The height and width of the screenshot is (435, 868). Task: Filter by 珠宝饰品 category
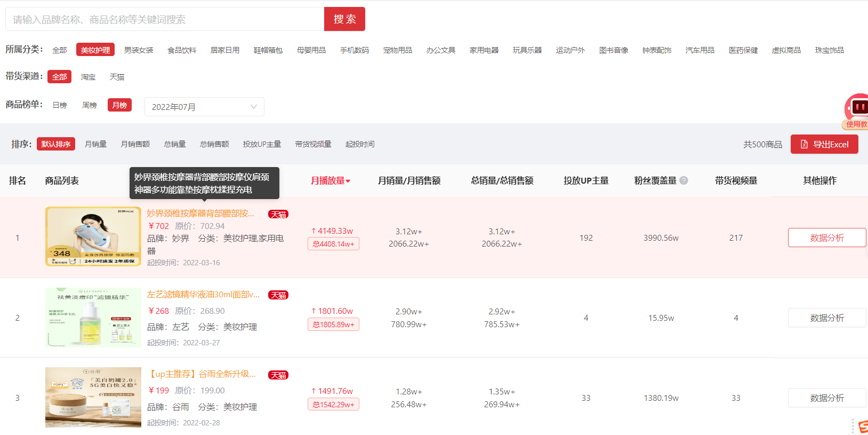click(830, 50)
